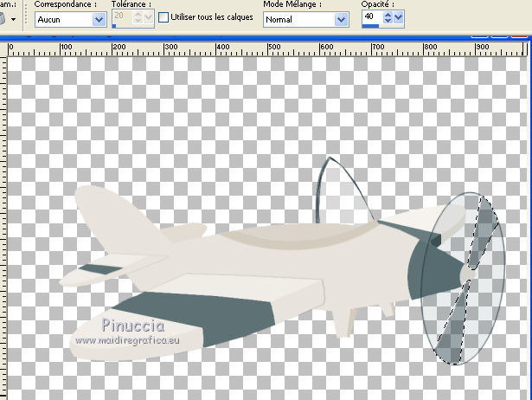The height and width of the screenshot is (400, 532).
Task: Expand the Mode Mélange Normal dropdown
Action: click(339, 19)
